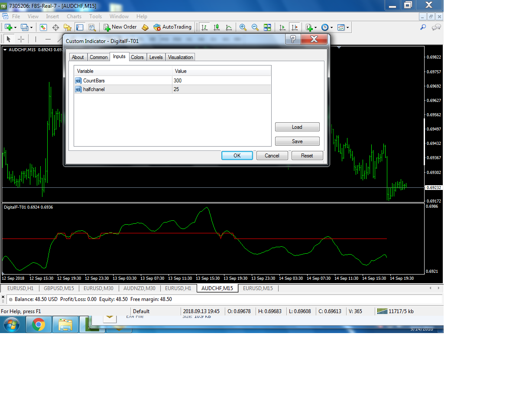The width and height of the screenshot is (532, 399).
Task: Switch chart to candlesticks mode
Action: pyautogui.click(x=217, y=27)
